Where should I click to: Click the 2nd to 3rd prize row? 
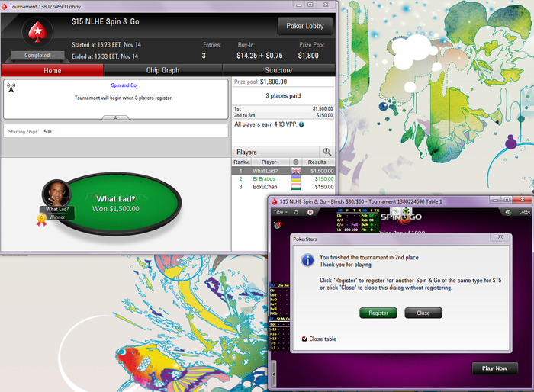coord(283,115)
